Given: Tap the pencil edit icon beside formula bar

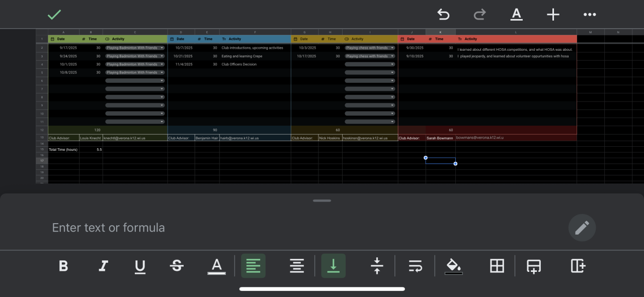Looking at the screenshot, I should [582, 228].
